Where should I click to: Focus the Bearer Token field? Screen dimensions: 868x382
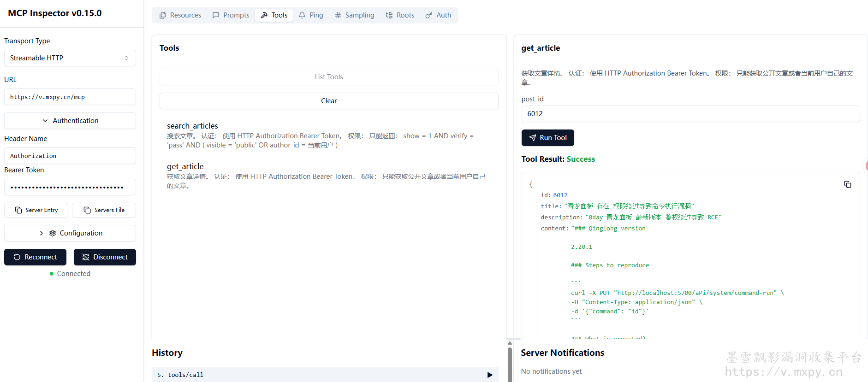click(x=70, y=187)
